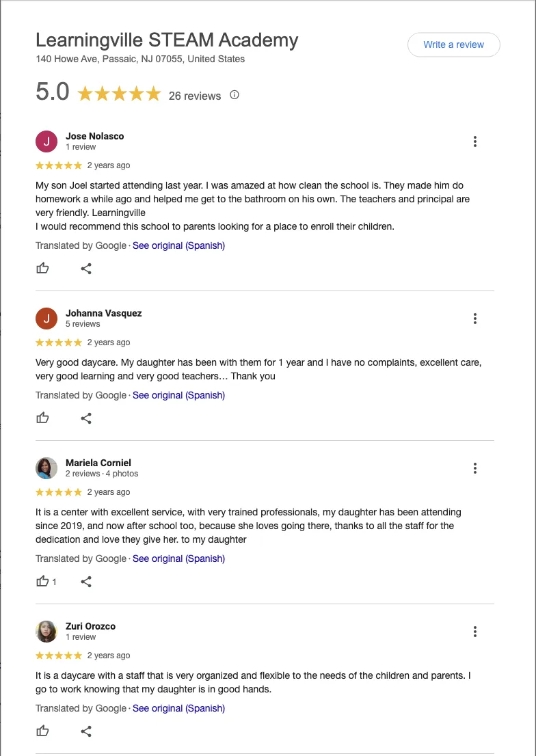The height and width of the screenshot is (756, 536).
Task: Click Zuri Orozco's profile picture
Action: pyautogui.click(x=46, y=632)
